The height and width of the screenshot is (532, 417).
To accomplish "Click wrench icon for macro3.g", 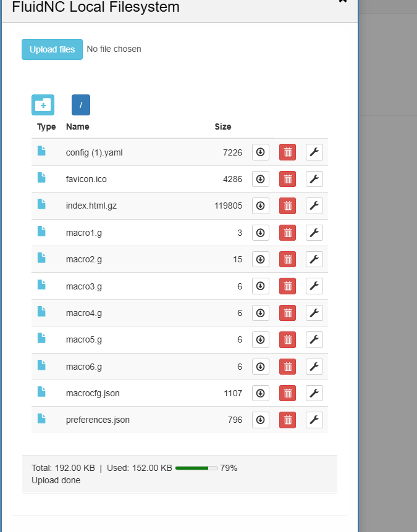I will pos(314,286).
